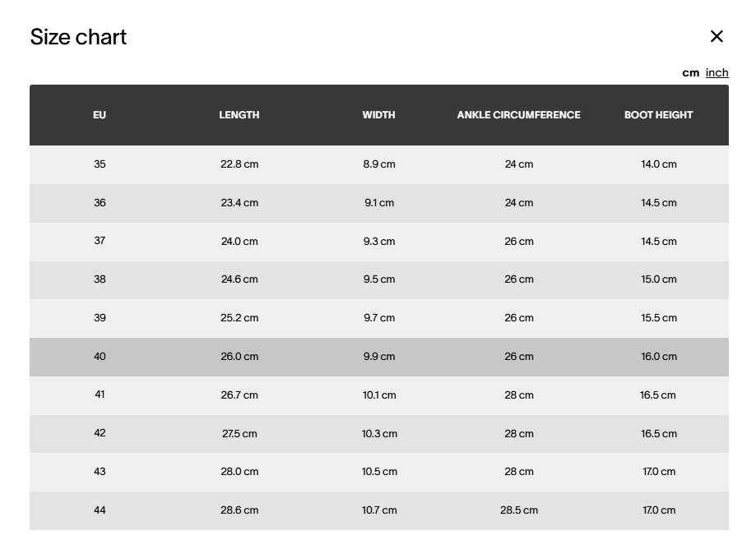The image size is (756, 540).
Task: Select the EU size 37 row
Action: [100, 241]
